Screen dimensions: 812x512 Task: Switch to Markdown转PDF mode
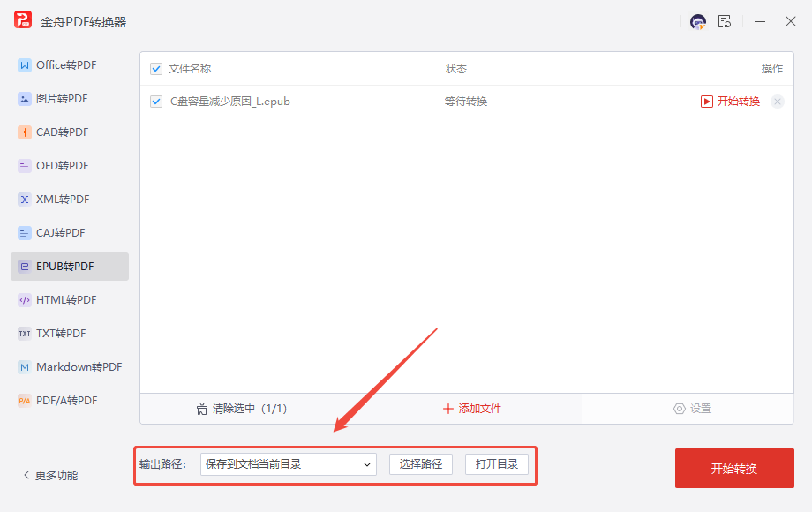(70, 367)
